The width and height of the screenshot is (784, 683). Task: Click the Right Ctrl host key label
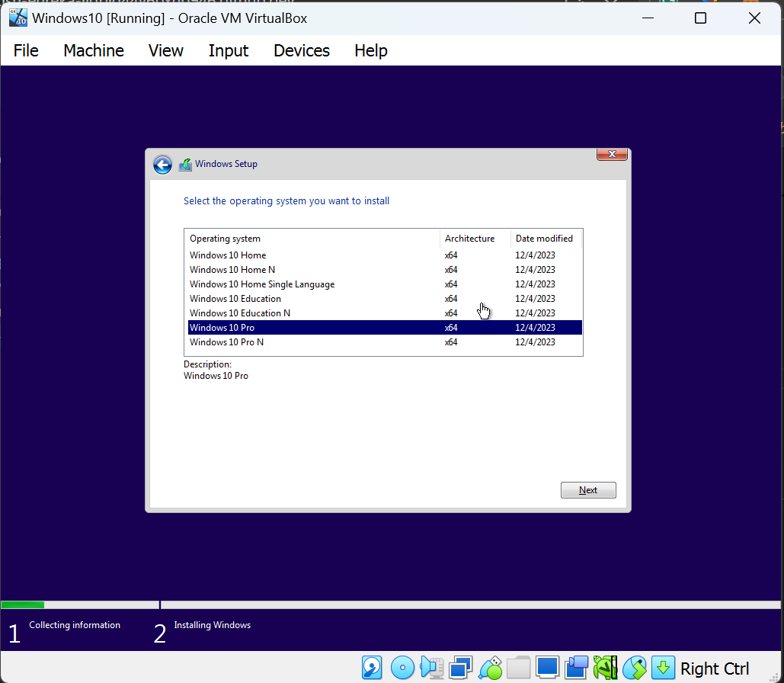tap(715, 669)
